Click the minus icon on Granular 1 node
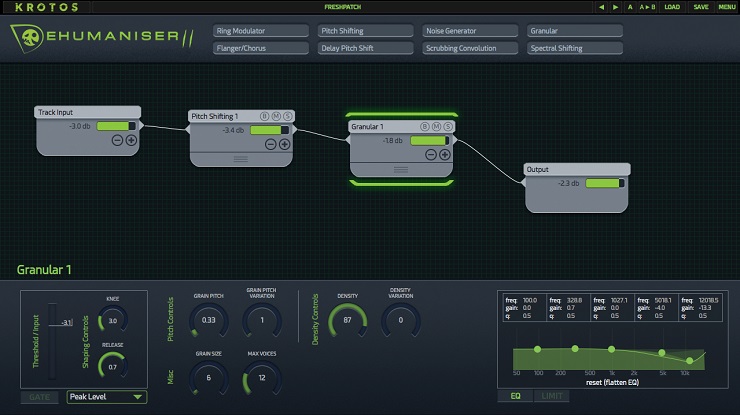This screenshot has width=740, height=415. click(x=432, y=155)
